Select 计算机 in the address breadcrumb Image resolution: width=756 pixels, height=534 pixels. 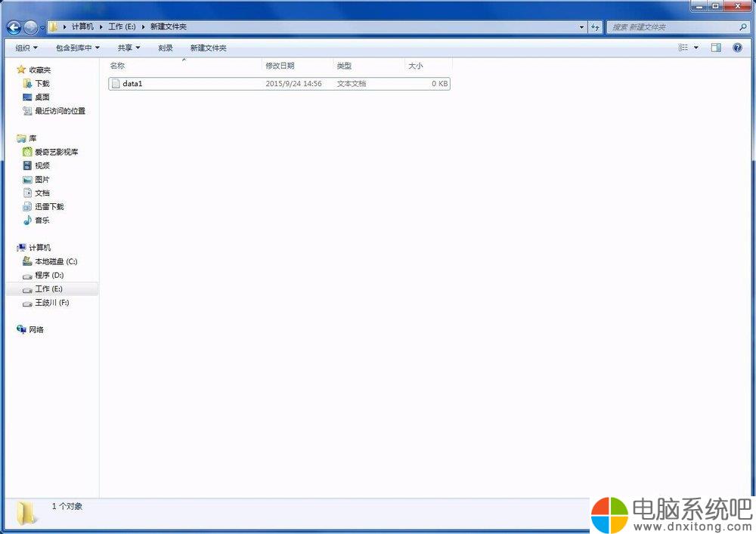coord(82,26)
